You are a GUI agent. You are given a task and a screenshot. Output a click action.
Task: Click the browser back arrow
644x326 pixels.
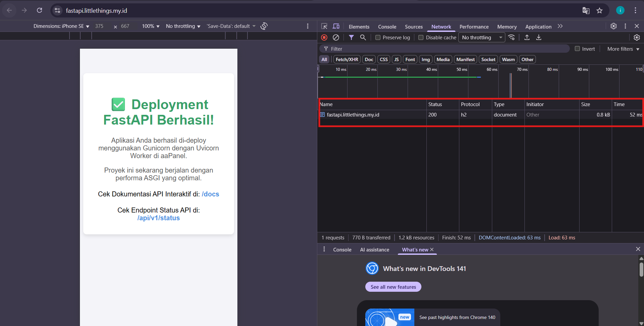[9, 10]
